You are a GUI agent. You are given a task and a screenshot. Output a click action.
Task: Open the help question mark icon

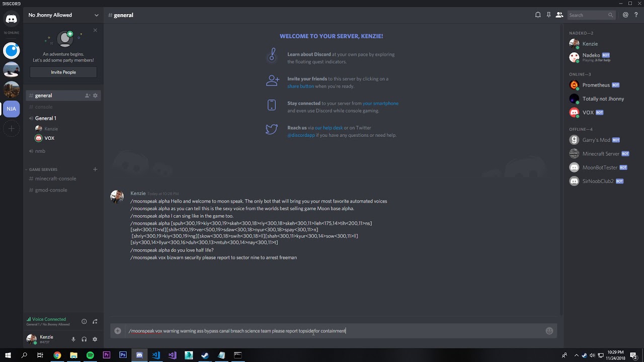click(x=636, y=15)
